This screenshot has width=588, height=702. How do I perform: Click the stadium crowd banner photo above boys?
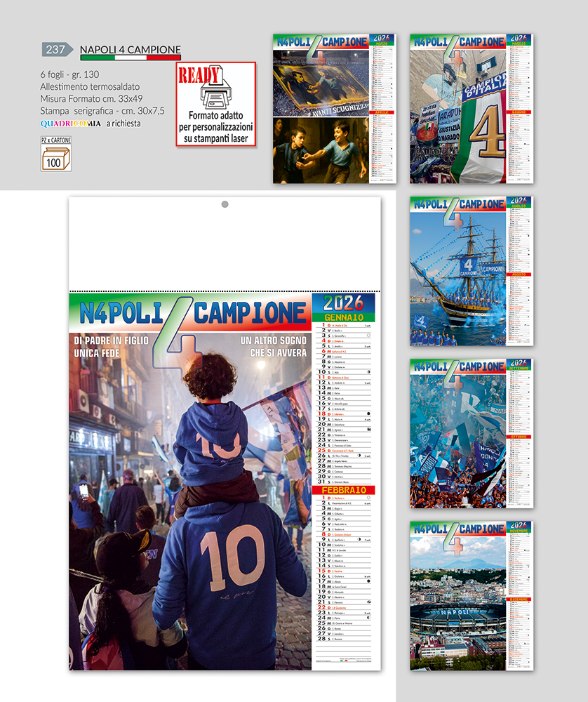321,83
